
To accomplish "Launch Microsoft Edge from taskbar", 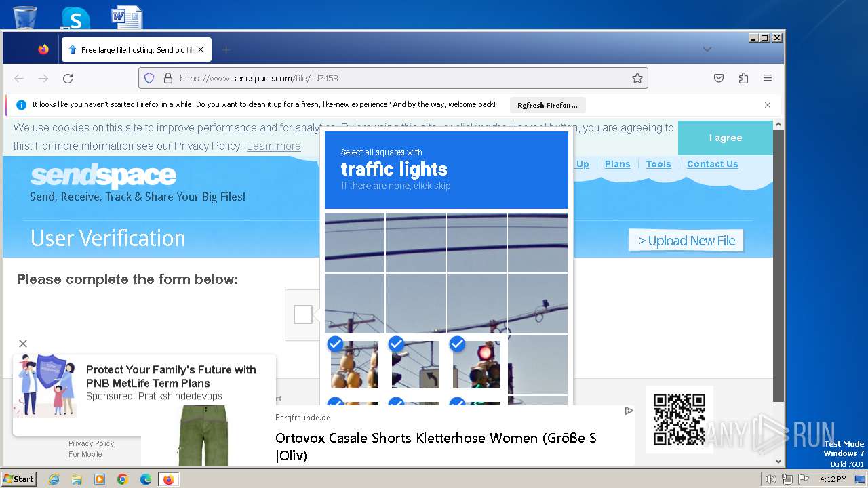I will pyautogui.click(x=146, y=479).
